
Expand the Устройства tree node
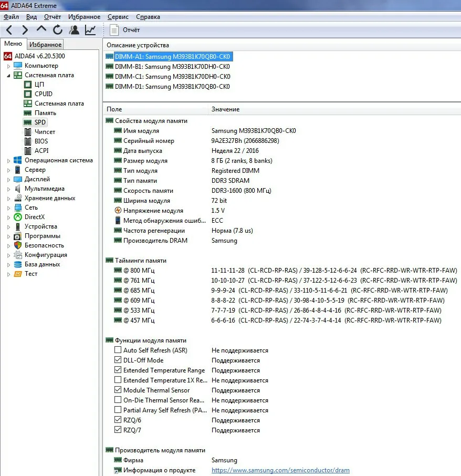[x=8, y=227]
